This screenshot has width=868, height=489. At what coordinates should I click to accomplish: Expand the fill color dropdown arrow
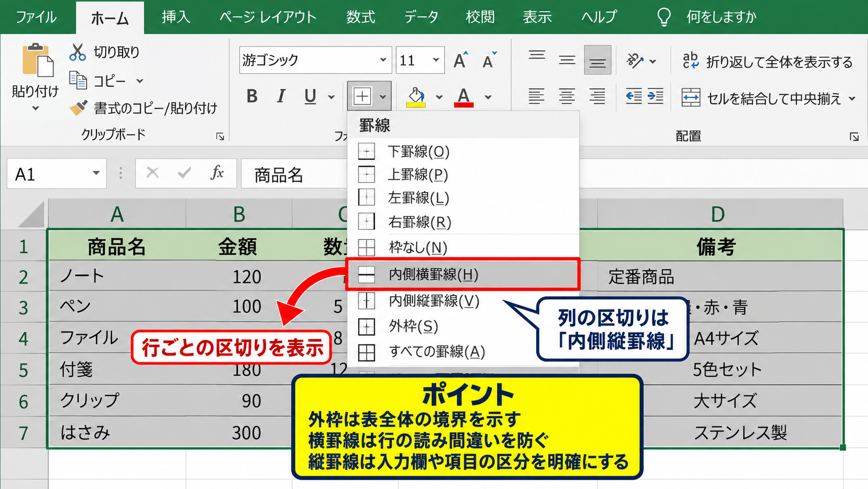click(x=439, y=97)
